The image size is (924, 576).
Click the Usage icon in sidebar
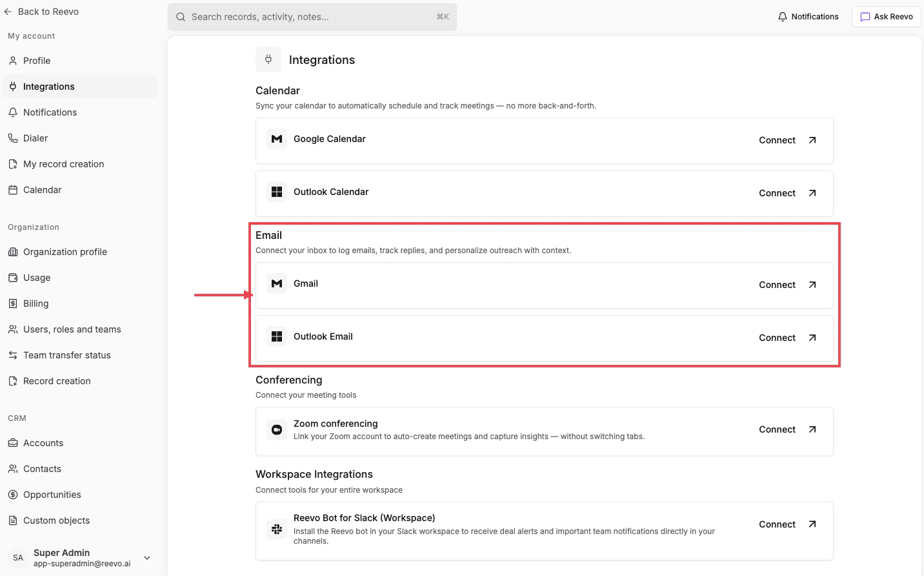click(x=13, y=278)
